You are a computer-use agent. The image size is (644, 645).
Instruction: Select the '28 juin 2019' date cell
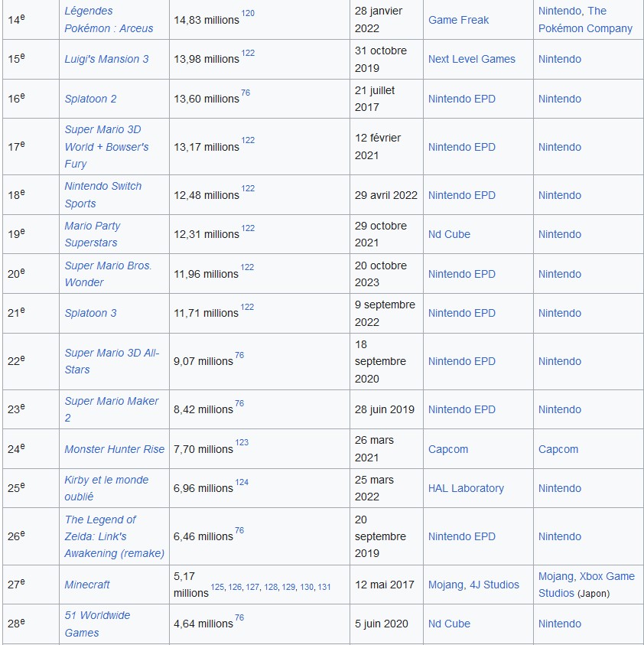[x=385, y=409]
